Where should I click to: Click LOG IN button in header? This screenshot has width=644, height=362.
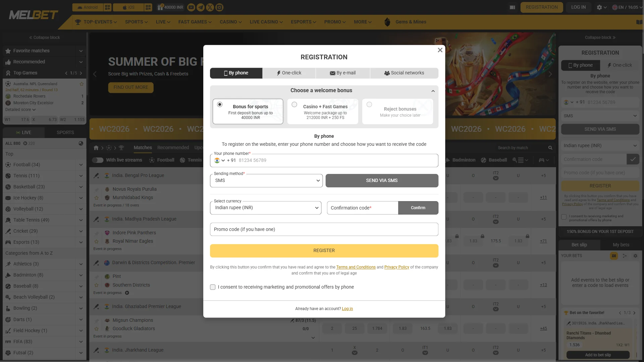[578, 7]
